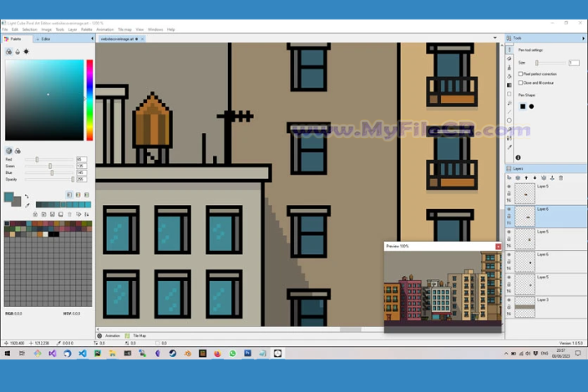Enable Pixel perfect correction
Image resolution: width=588 pixels, height=392 pixels.
tap(520, 73)
